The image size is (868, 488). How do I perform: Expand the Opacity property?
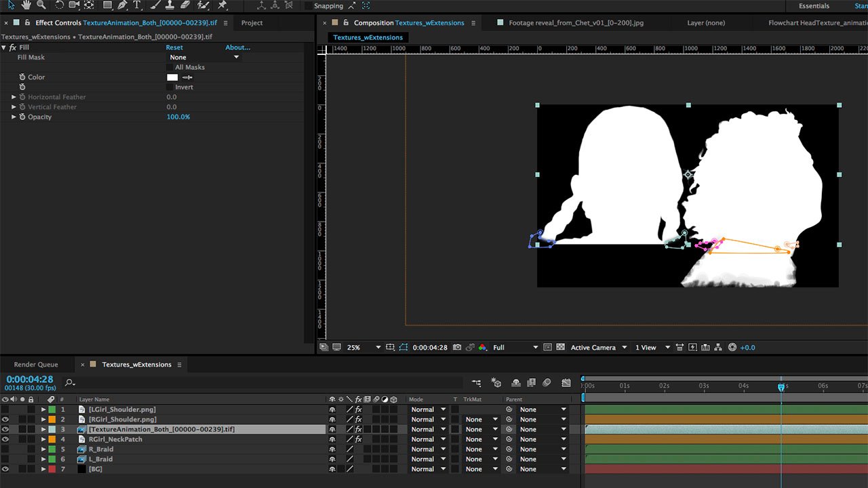14,117
